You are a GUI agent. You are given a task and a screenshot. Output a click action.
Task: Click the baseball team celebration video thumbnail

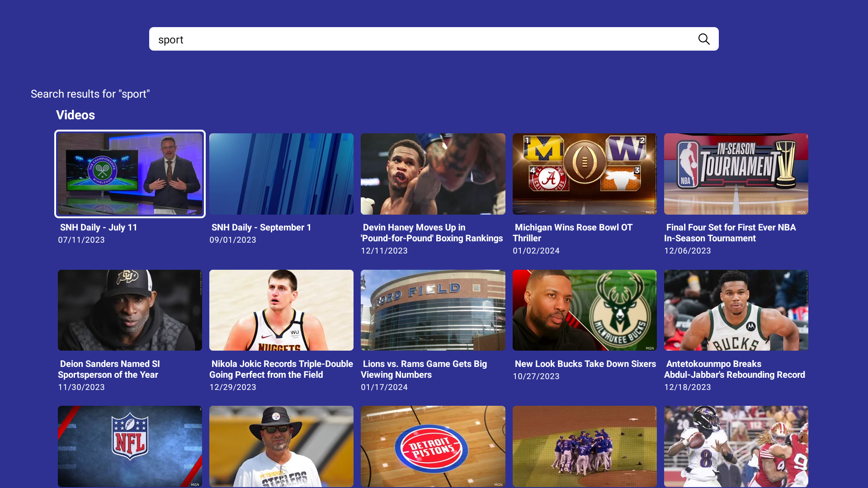coord(584,446)
